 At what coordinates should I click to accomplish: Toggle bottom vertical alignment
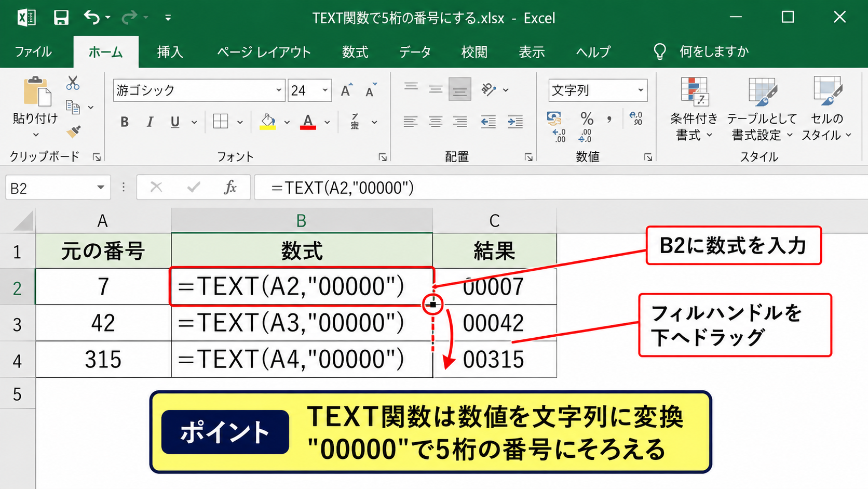(460, 89)
